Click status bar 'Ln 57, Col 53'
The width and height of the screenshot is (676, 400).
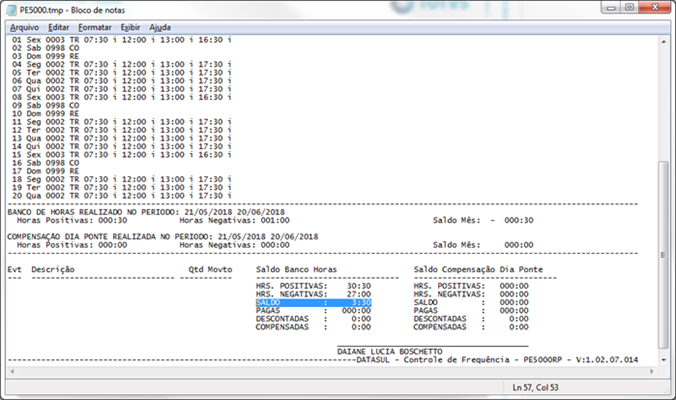(x=535, y=388)
